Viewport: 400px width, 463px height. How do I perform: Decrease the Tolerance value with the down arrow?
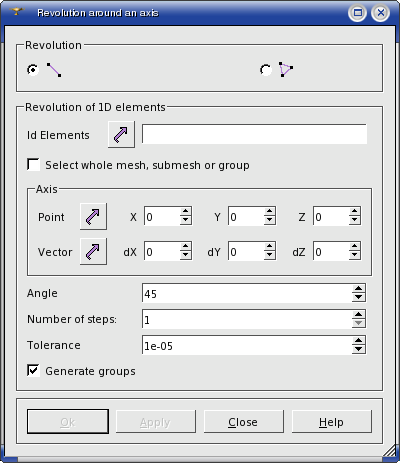coord(358,349)
